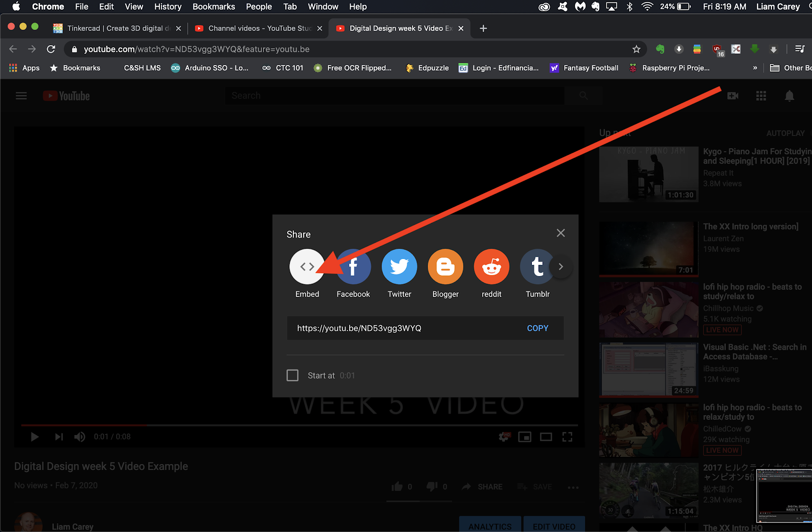The width and height of the screenshot is (812, 532).
Task: Open the notifications bell
Action: [789, 96]
